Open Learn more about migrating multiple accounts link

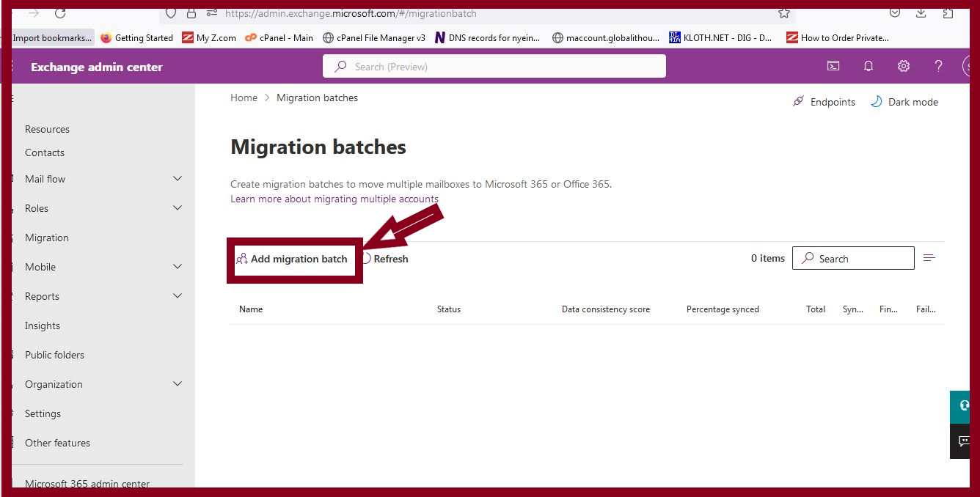334,199
